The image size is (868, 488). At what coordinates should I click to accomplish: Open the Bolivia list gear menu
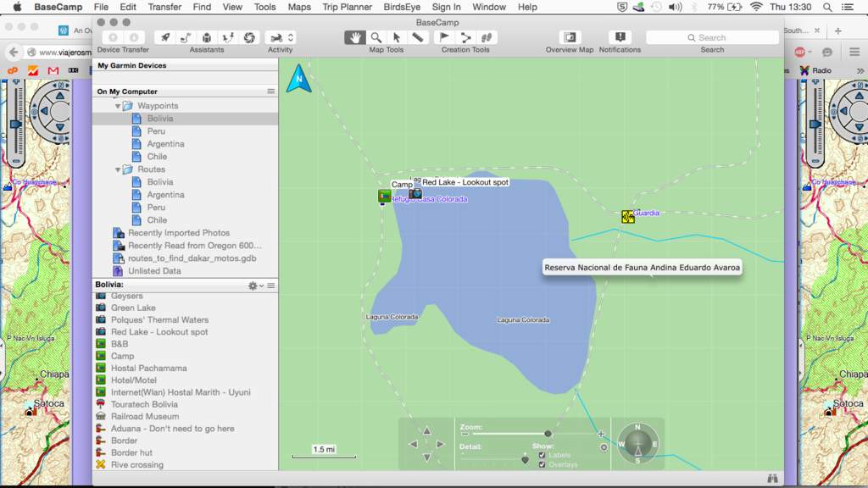(x=255, y=286)
